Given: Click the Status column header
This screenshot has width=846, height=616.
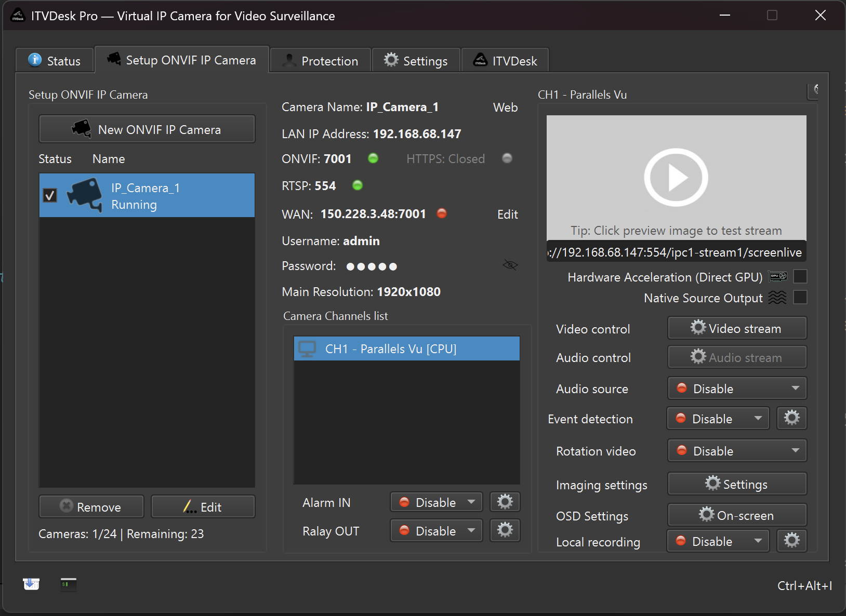Looking at the screenshot, I should (x=55, y=159).
